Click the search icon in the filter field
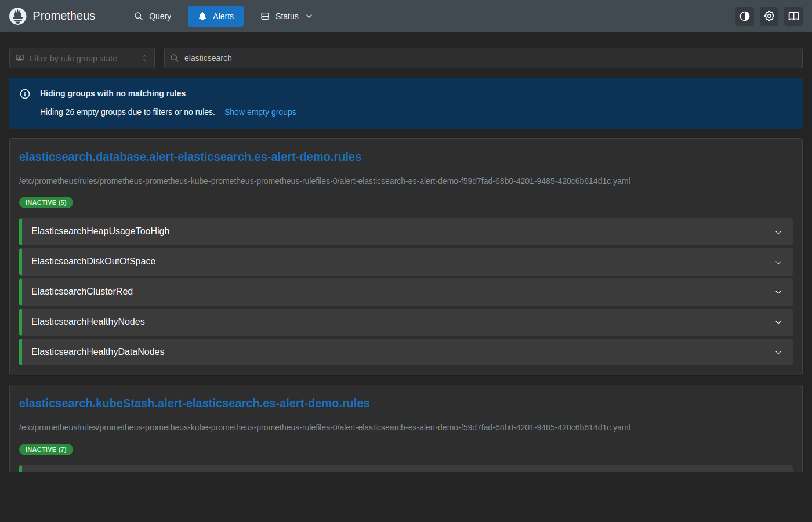Screen dimensions: 812x522 [175, 58]
